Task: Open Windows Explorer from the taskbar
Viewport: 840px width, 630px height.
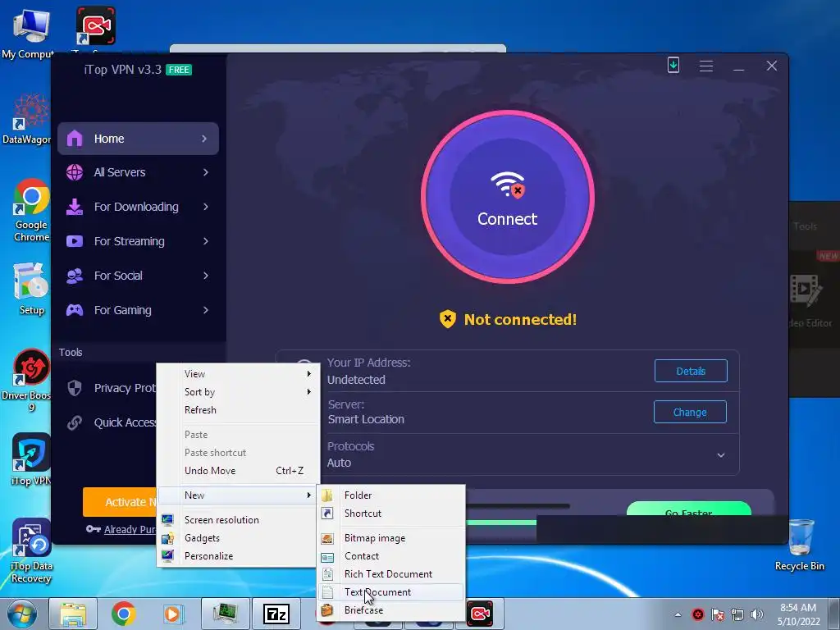Action: 73,614
